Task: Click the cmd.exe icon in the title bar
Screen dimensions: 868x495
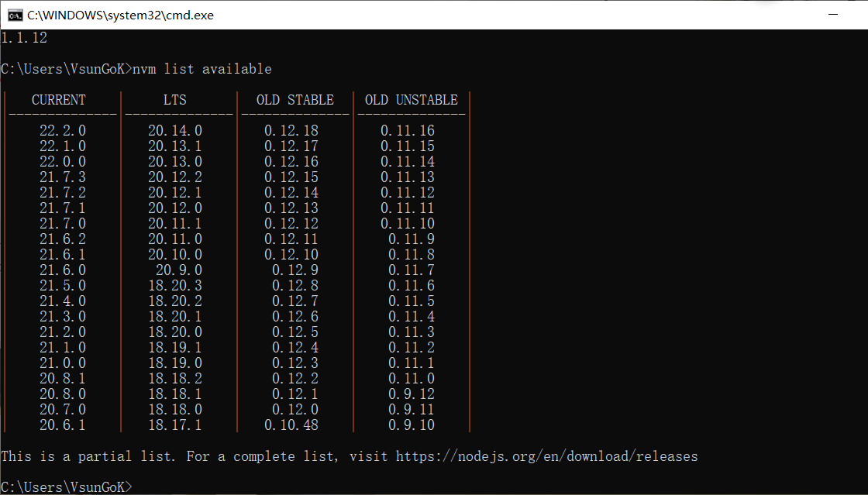Action: [x=14, y=14]
